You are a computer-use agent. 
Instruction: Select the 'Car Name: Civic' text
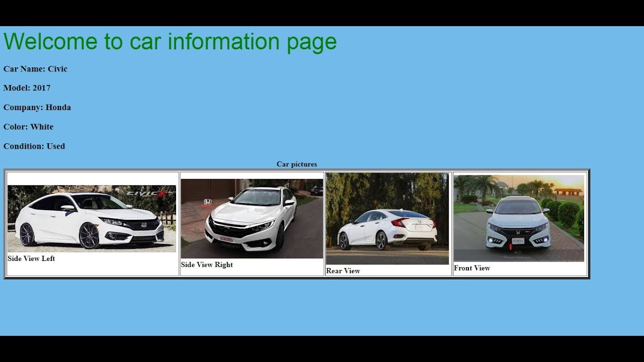point(35,69)
